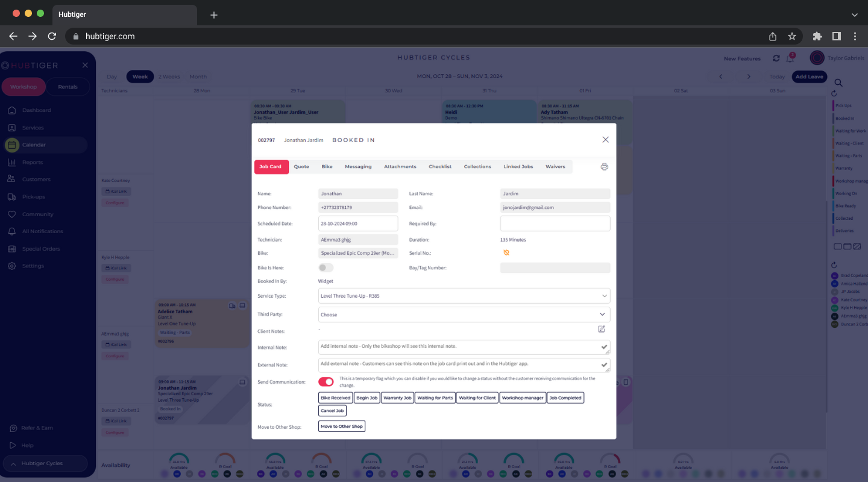Viewport: 868px width, 482px height.
Task: Confirm internal note with checkmark icon
Action: tap(604, 347)
